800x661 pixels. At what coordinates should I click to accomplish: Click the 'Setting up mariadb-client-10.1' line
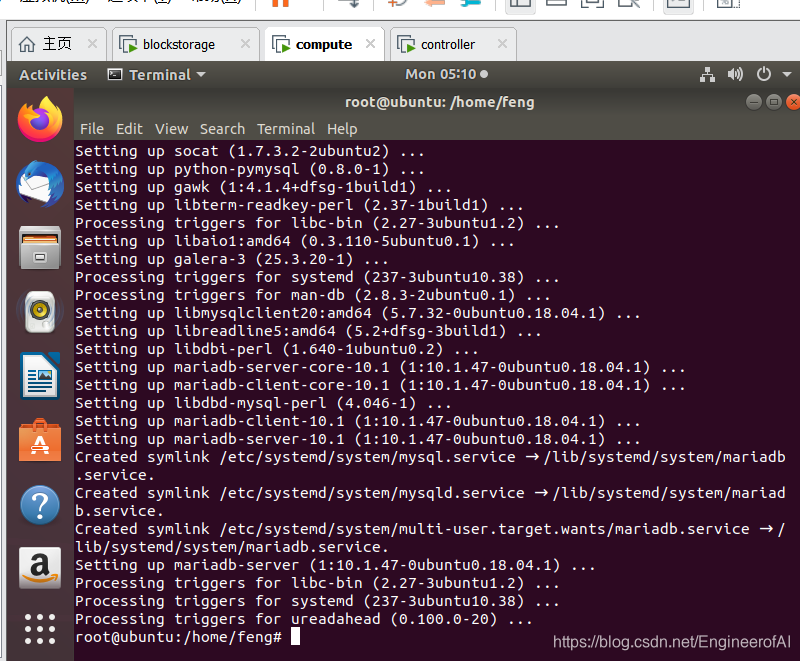click(x=358, y=421)
